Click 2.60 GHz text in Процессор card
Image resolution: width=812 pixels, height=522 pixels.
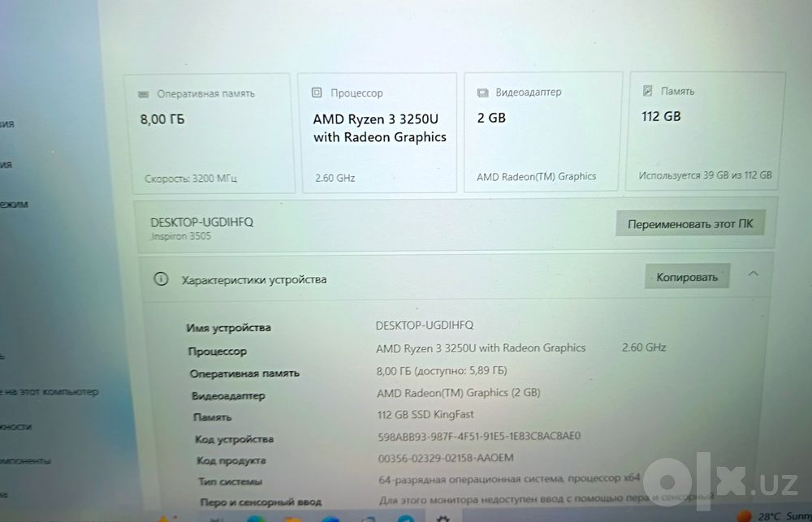335,178
